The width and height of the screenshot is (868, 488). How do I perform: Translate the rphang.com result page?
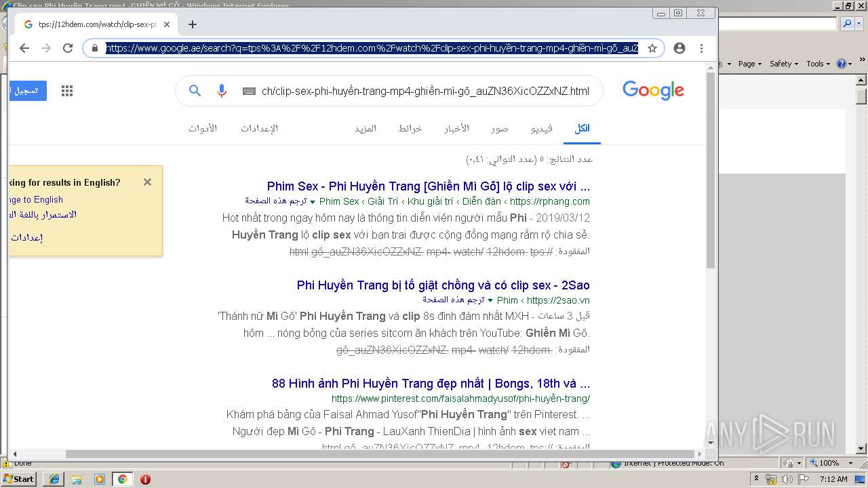click(275, 201)
